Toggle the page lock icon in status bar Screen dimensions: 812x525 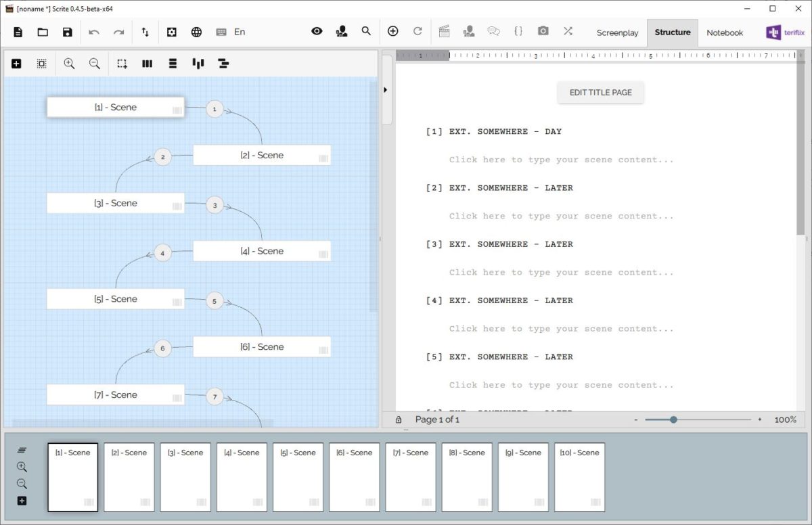[399, 419]
